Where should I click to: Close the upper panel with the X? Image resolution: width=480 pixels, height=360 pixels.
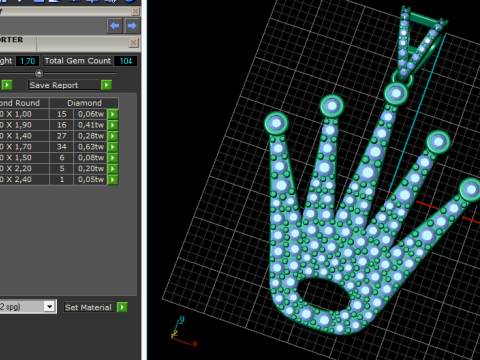[135, 11]
